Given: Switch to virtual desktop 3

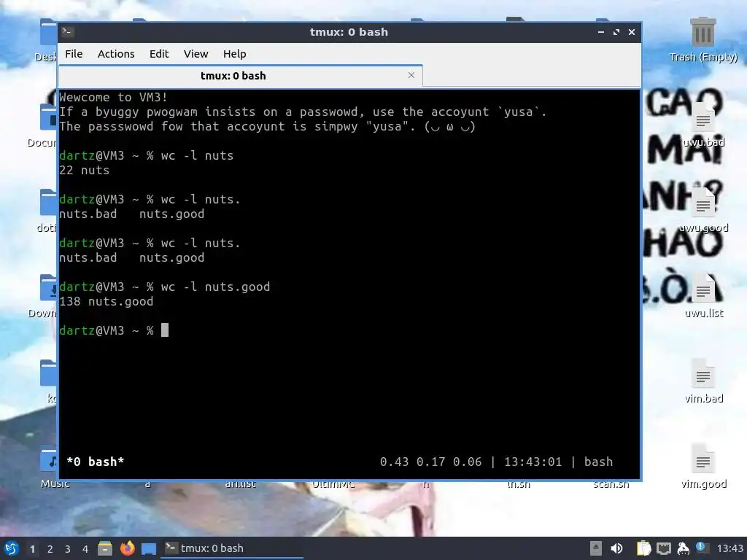Looking at the screenshot, I should point(68,549).
